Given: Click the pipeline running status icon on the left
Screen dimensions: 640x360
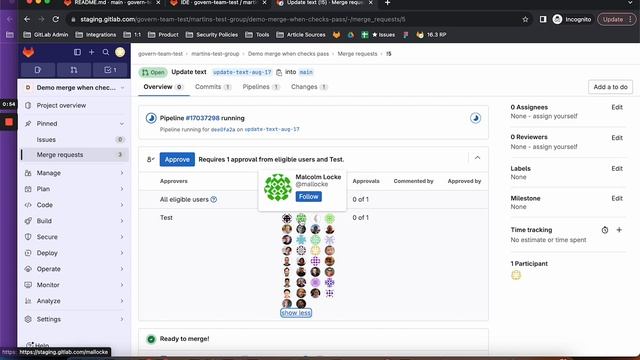Looking at the screenshot, I should (151, 118).
